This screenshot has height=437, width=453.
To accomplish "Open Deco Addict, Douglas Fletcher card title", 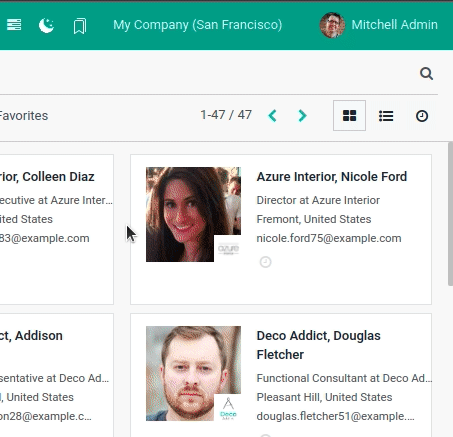I will pyautogui.click(x=318, y=345).
